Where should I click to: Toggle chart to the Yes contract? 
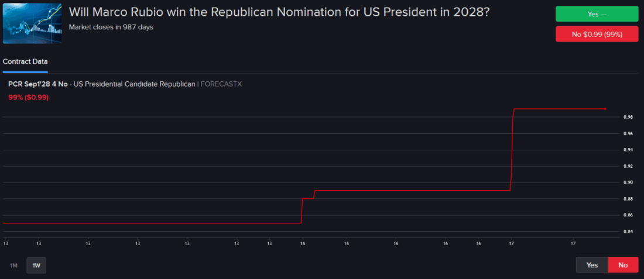click(x=592, y=265)
